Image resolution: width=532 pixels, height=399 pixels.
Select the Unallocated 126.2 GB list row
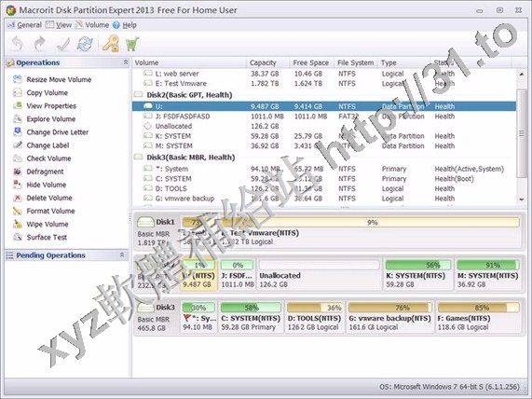pyautogui.click(x=324, y=126)
